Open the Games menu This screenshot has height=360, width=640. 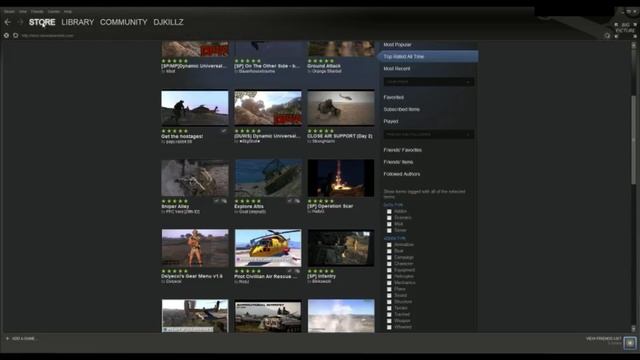pos(53,11)
